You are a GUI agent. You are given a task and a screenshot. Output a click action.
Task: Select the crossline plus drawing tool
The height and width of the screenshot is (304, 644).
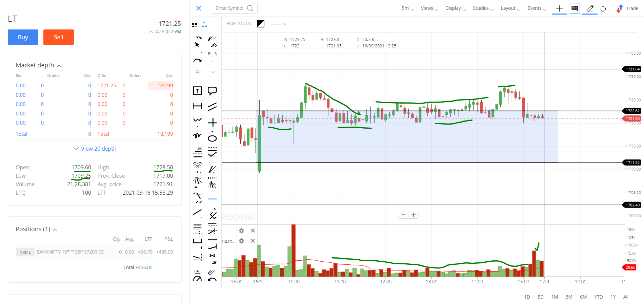click(x=212, y=122)
